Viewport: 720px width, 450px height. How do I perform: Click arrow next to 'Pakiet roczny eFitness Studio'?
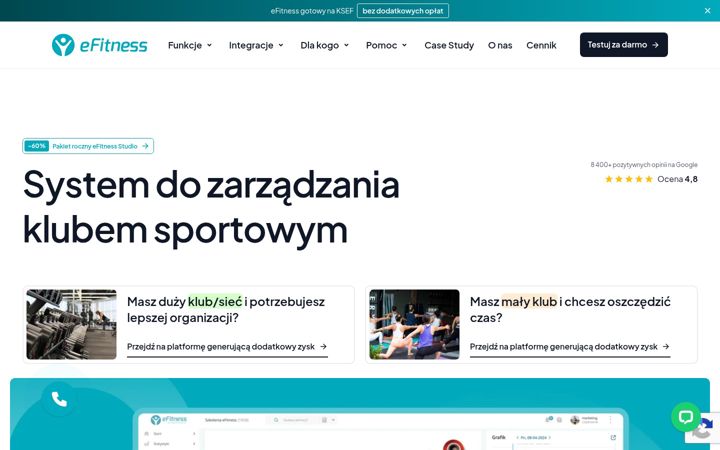coord(145,146)
